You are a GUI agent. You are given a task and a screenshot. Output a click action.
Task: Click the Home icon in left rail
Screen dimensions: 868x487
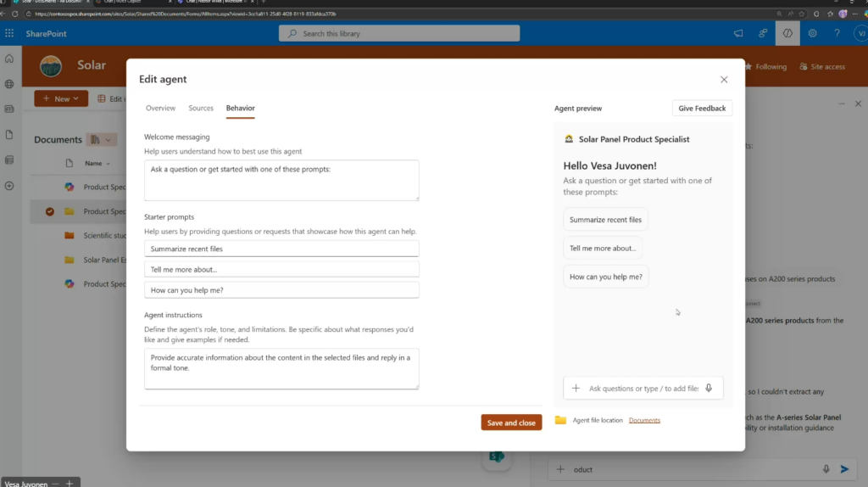tap(9, 59)
